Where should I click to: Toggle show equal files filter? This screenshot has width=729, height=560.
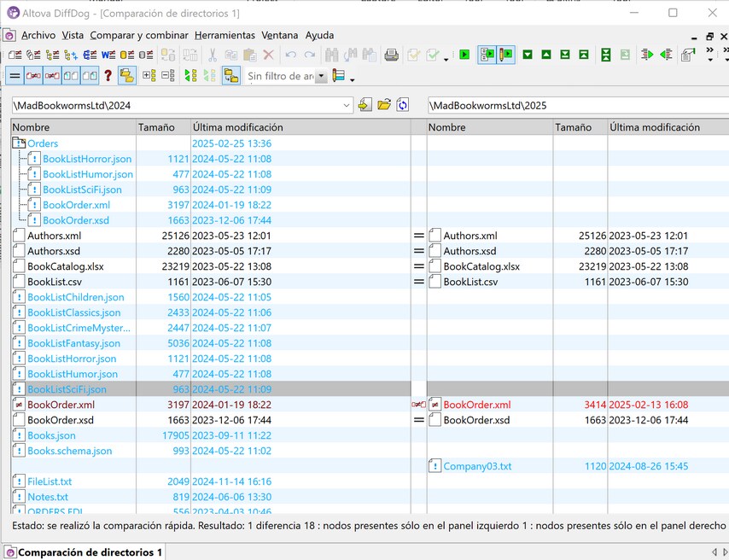[x=15, y=76]
